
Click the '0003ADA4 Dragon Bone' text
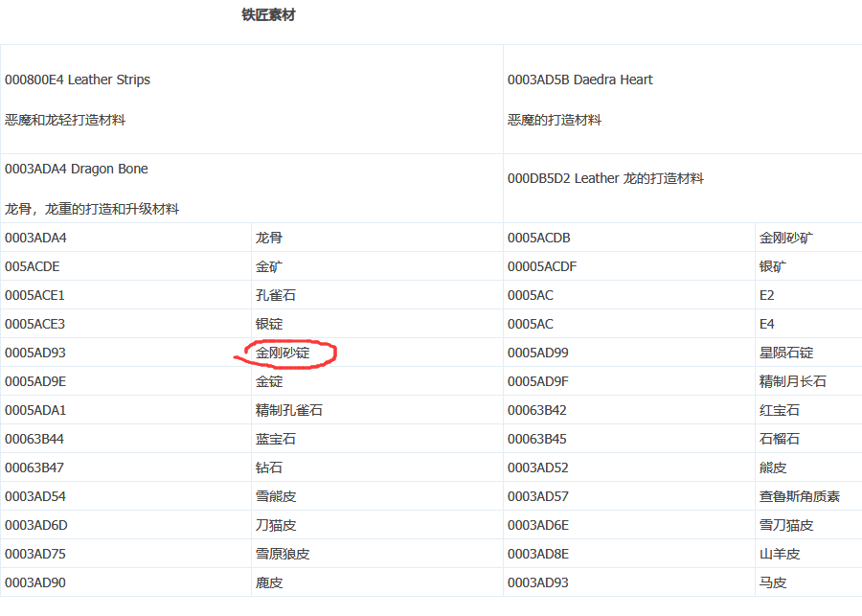point(77,169)
